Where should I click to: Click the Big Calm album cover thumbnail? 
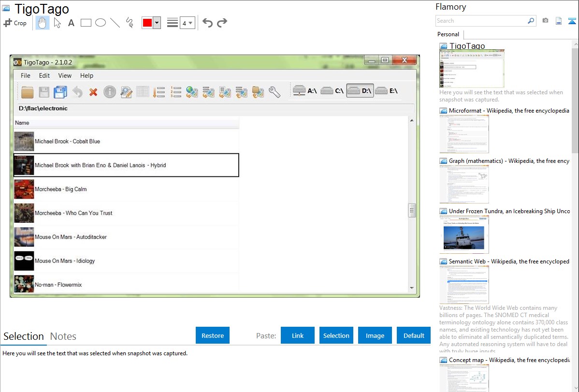tap(24, 189)
